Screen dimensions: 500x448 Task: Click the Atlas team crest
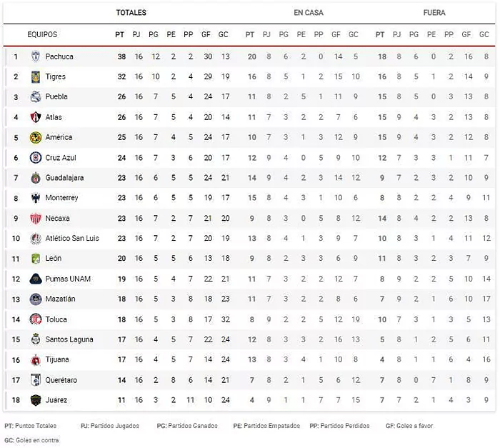pyautogui.click(x=35, y=117)
